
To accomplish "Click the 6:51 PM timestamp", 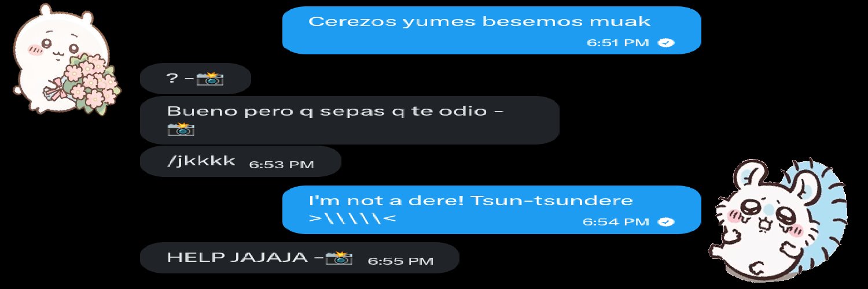I will pos(617,43).
